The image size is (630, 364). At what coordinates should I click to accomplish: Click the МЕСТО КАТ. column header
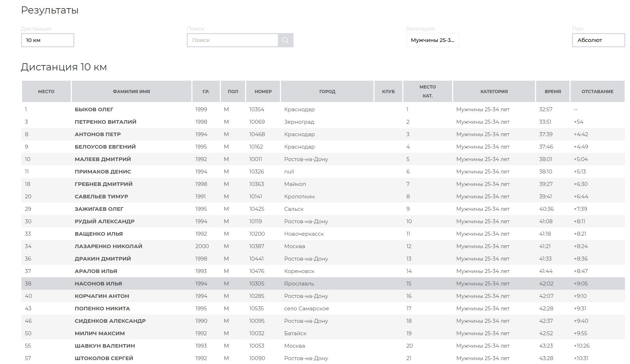(x=428, y=91)
